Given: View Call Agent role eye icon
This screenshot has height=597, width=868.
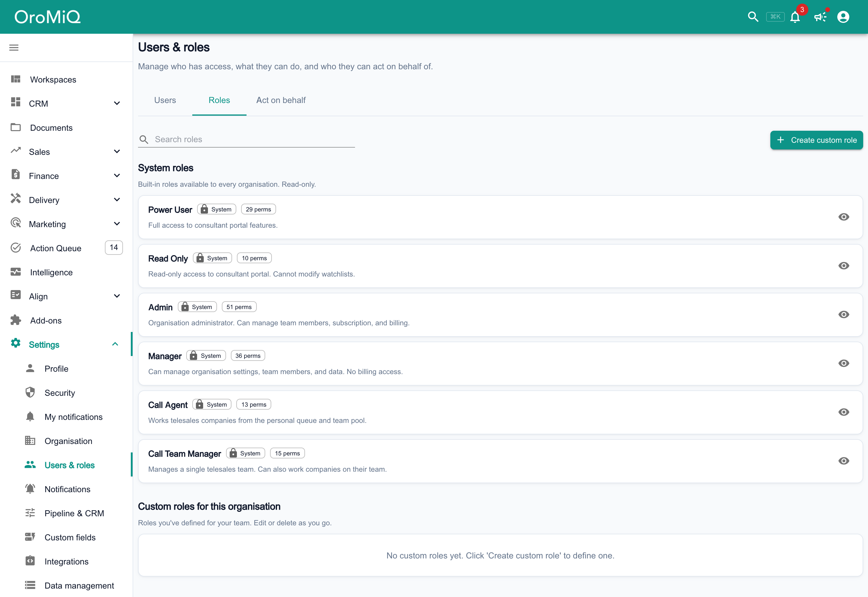Looking at the screenshot, I should (844, 412).
